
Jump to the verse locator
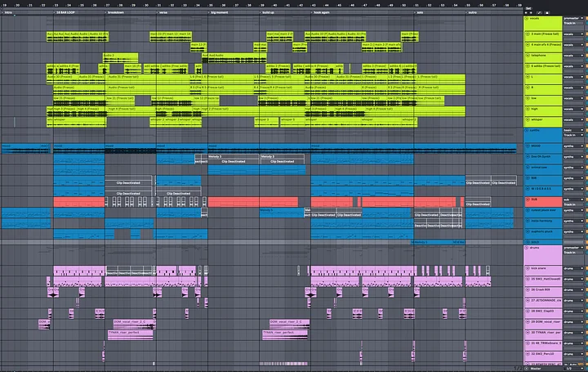click(x=163, y=12)
